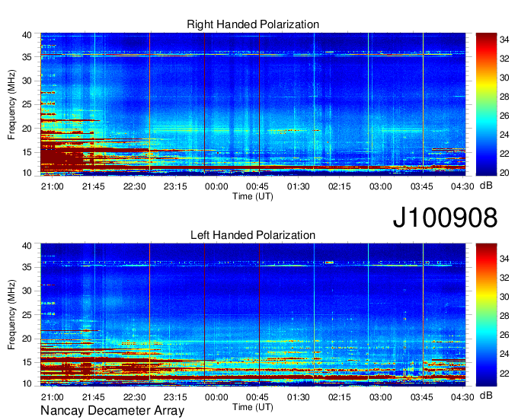Click the 22 dB label on Left Handed color bar
The image size is (518, 420).
pos(504,374)
